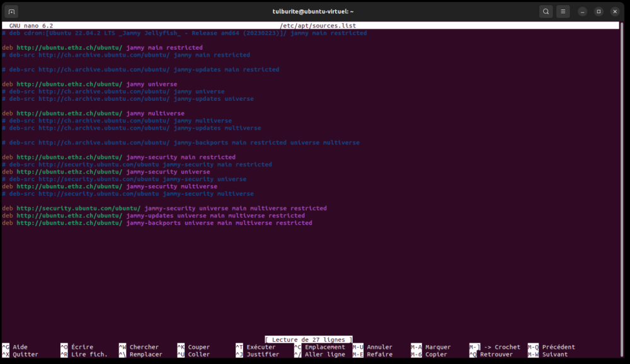Select the ^O Écrire shortcut label
This screenshot has height=364, width=630.
[x=77, y=347]
